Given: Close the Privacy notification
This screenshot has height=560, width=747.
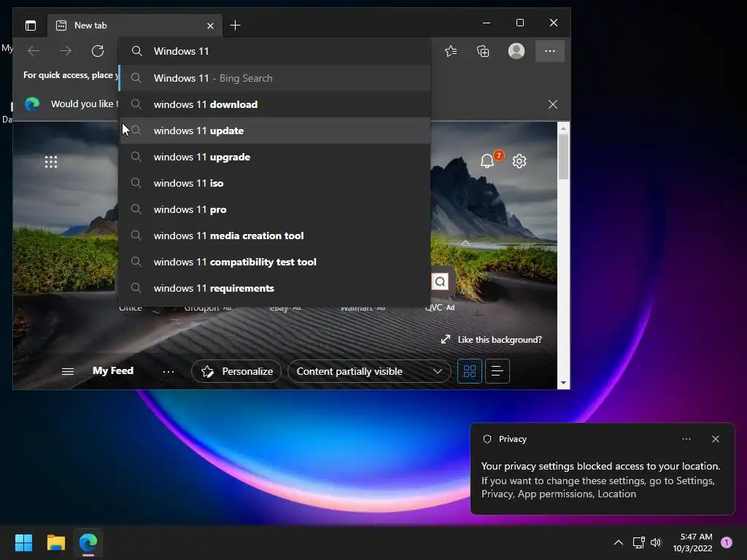Looking at the screenshot, I should click(x=716, y=439).
